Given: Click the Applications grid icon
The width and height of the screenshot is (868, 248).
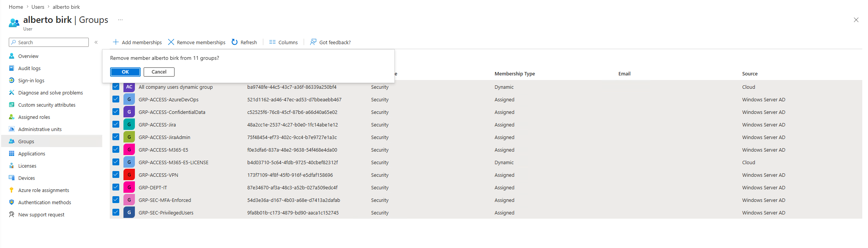Looking at the screenshot, I should tap(11, 154).
